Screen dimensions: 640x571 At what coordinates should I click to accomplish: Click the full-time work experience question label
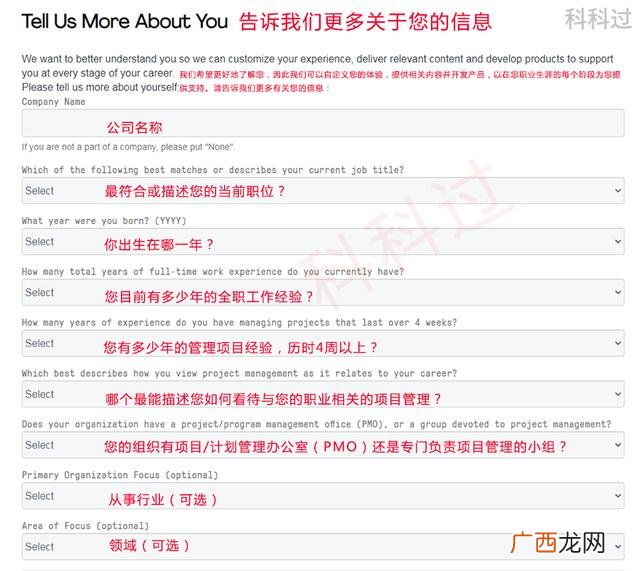(x=213, y=272)
